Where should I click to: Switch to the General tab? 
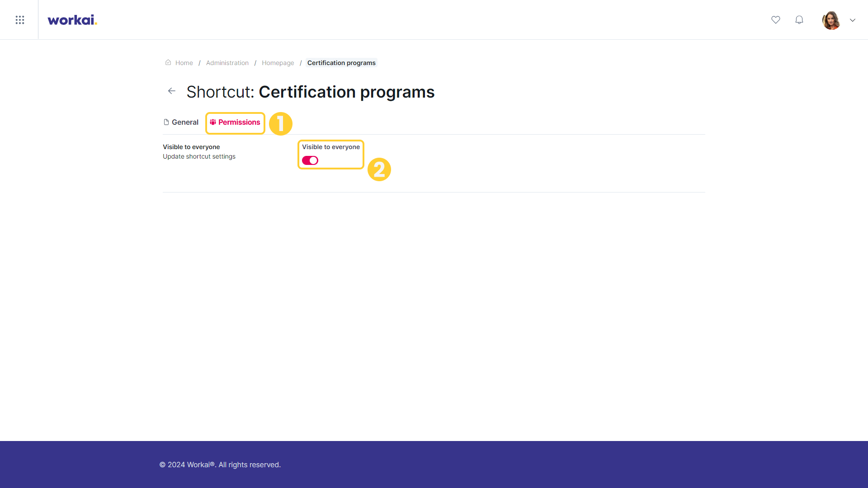click(x=181, y=122)
